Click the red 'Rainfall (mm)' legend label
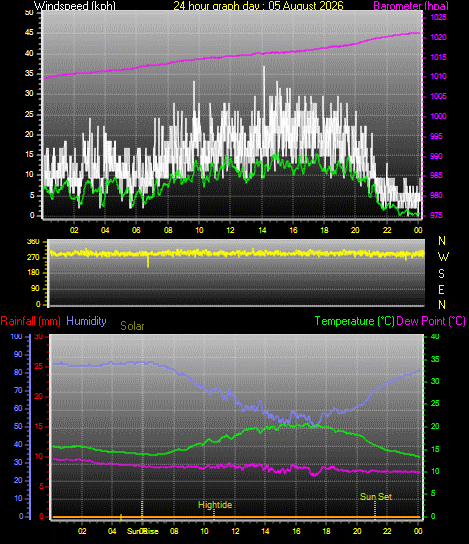The height and width of the screenshot is (544, 469). pos(31,321)
